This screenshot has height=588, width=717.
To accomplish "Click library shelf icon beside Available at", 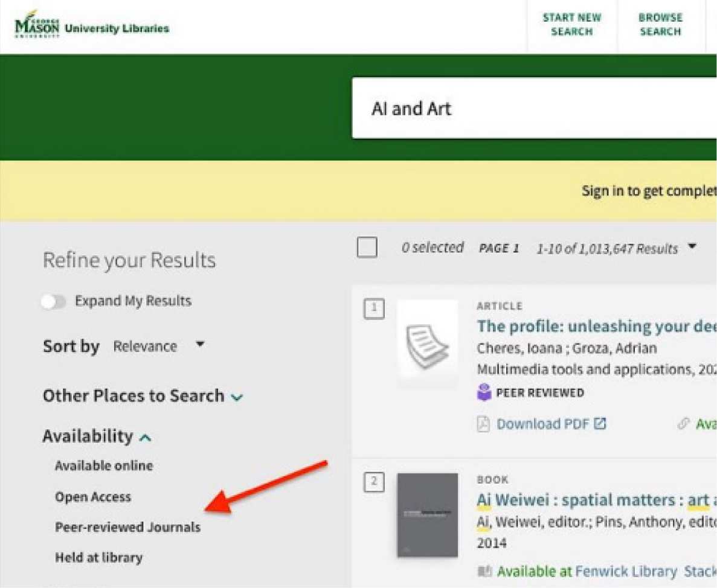I will click(484, 571).
